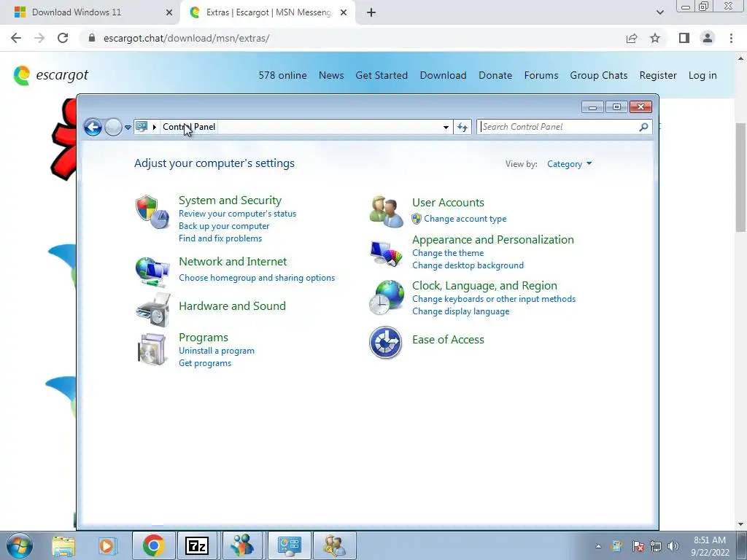Image resolution: width=747 pixels, height=560 pixels.
Task: Launch Windows Media Player from taskbar
Action: pos(108,545)
